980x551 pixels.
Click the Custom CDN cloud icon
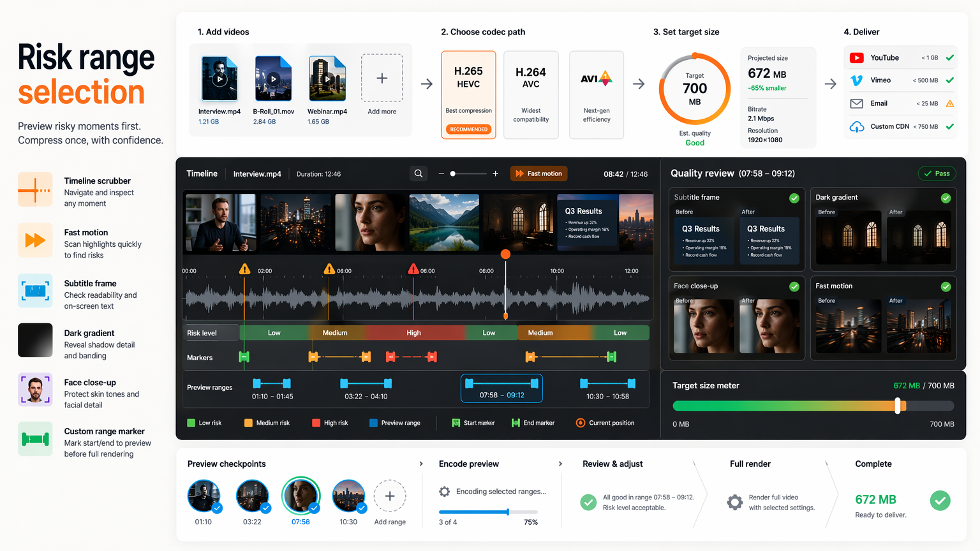857,127
